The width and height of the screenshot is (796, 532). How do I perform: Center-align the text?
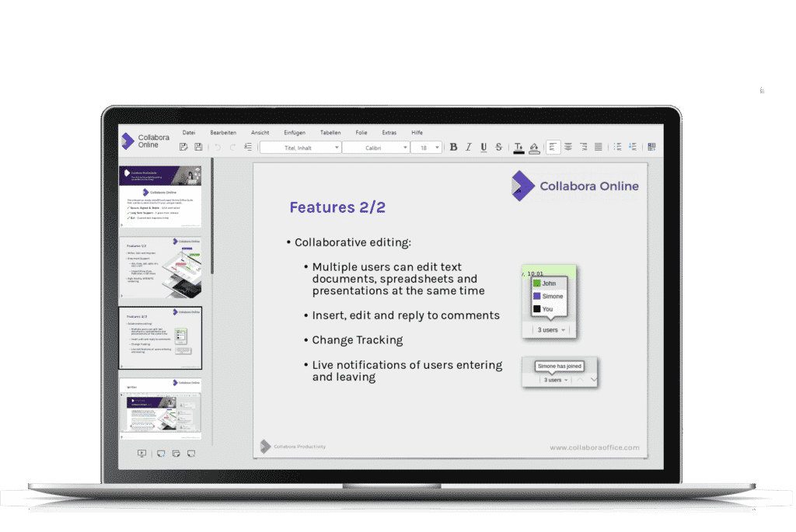tap(568, 147)
